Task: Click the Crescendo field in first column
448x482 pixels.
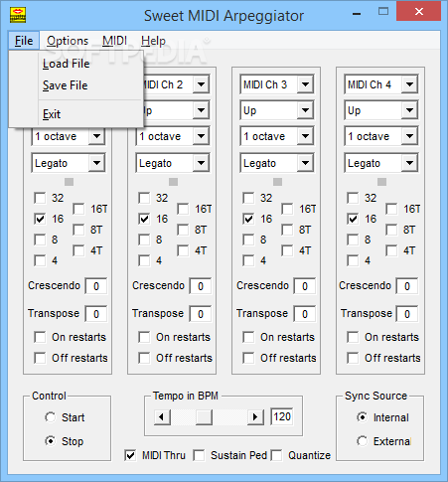Action: (x=96, y=286)
